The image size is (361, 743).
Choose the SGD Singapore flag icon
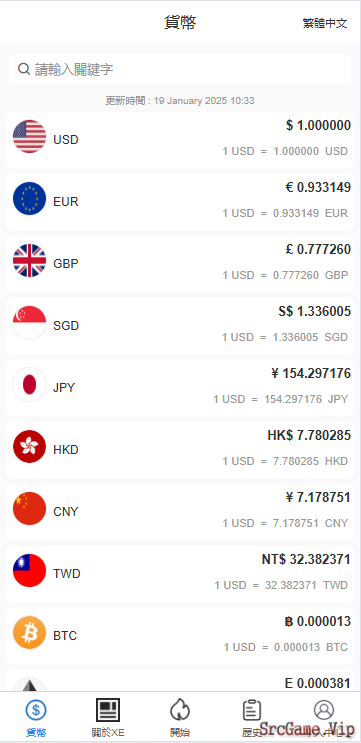click(x=29, y=323)
